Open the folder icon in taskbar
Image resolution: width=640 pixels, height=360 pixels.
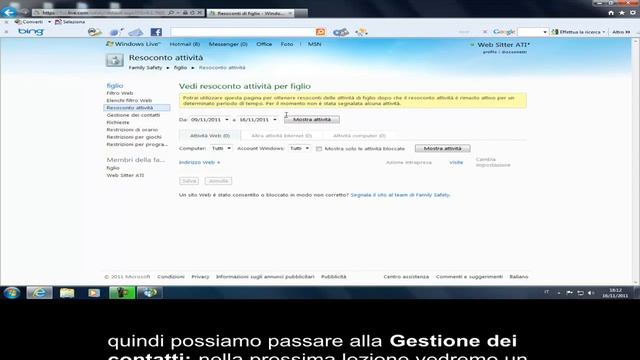tap(67, 293)
